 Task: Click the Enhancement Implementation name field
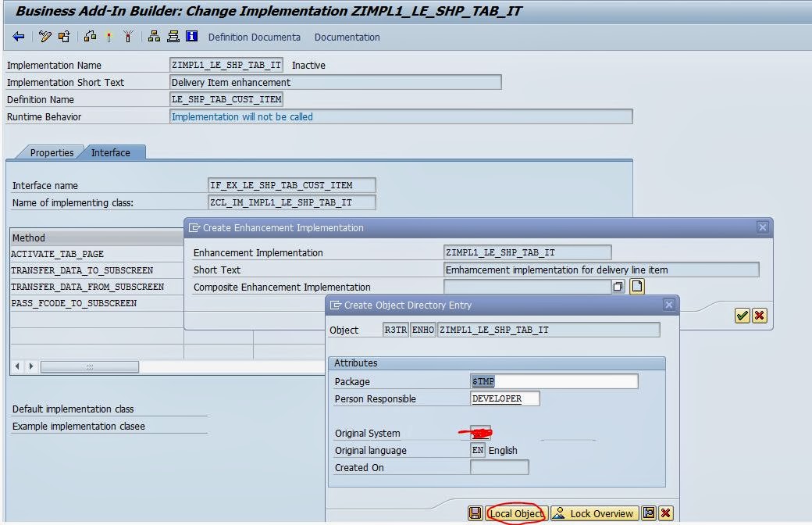tap(528, 252)
